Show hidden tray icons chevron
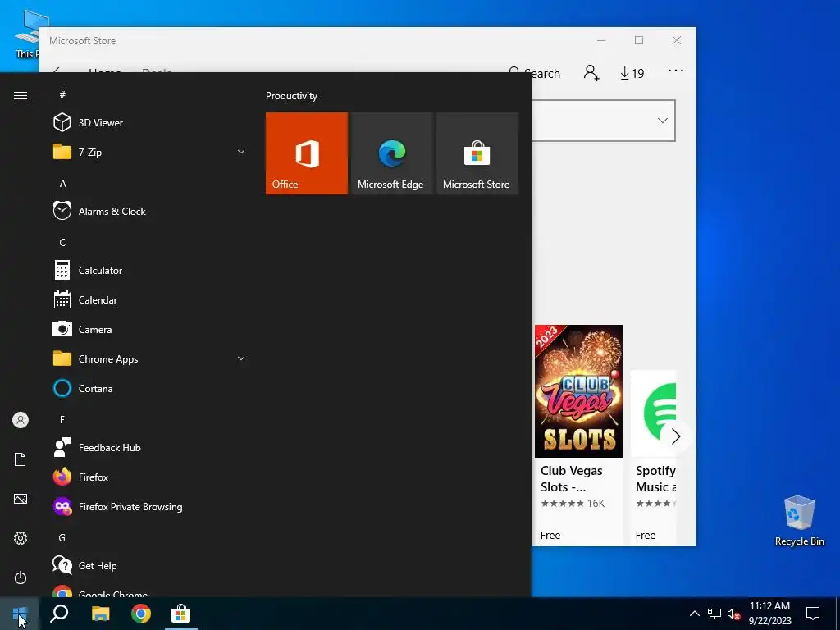Image resolution: width=840 pixels, height=630 pixels. pos(694,614)
